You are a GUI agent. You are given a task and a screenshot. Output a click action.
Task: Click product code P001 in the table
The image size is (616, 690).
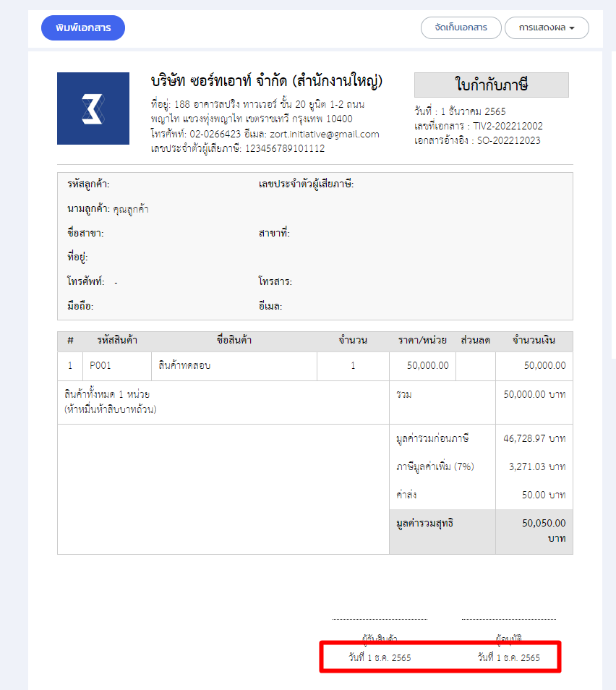100,366
